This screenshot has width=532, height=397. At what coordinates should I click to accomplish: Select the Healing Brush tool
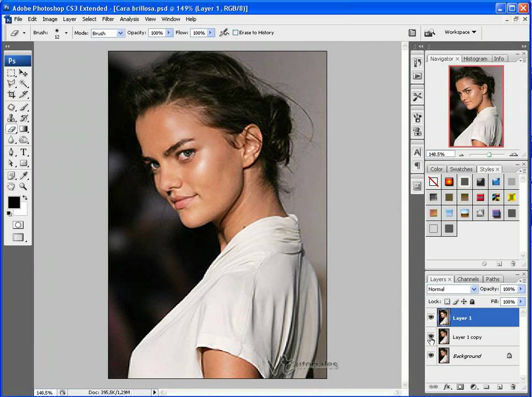[11, 108]
